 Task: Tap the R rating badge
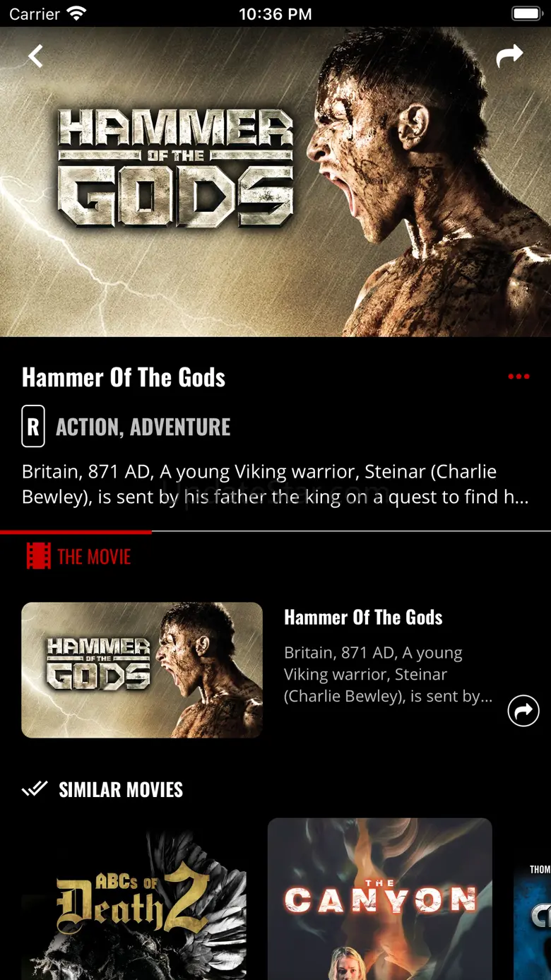33,426
